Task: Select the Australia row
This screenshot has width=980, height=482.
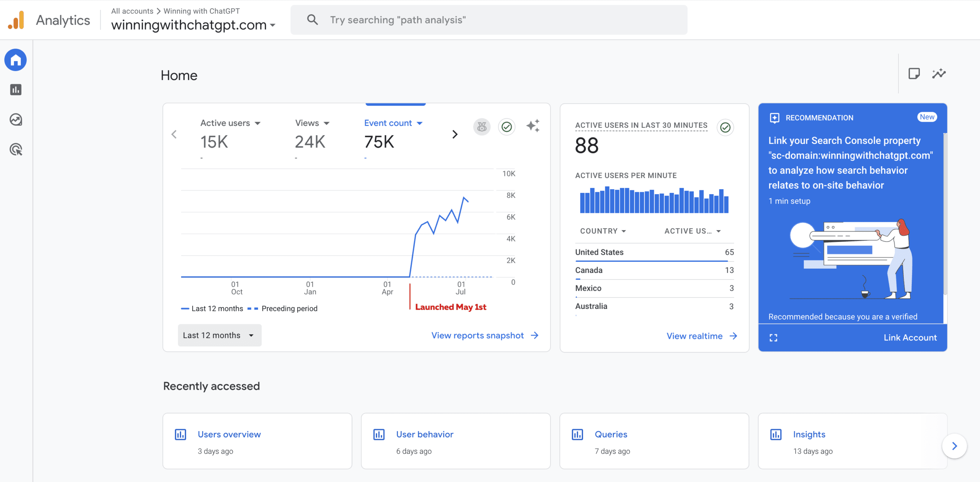Action: (654, 306)
